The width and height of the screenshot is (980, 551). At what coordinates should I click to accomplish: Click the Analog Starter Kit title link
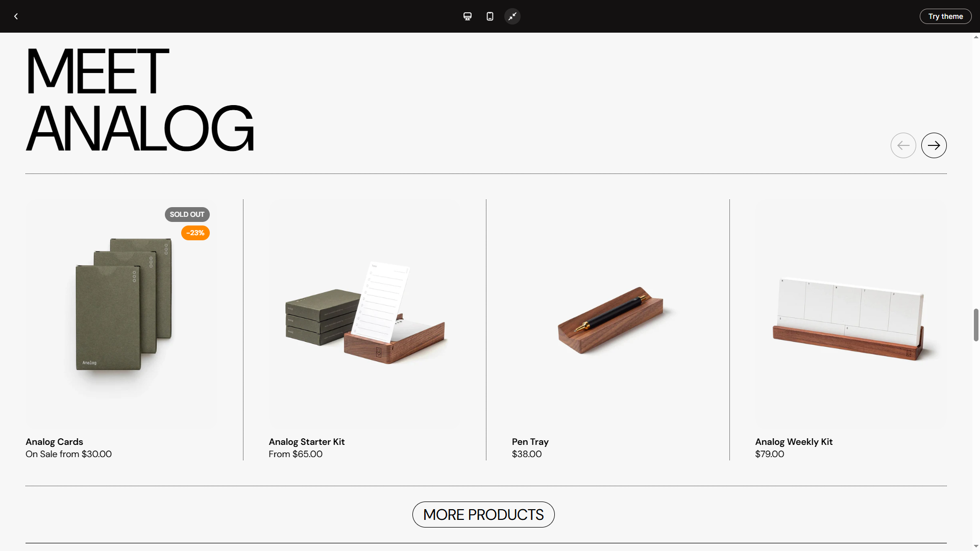click(307, 442)
